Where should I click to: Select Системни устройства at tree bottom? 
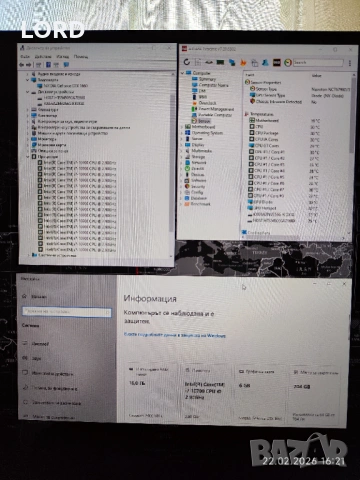[57, 255]
